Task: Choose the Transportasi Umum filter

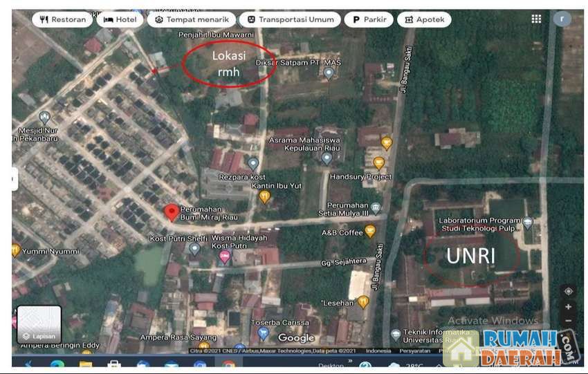Action: coord(290,19)
